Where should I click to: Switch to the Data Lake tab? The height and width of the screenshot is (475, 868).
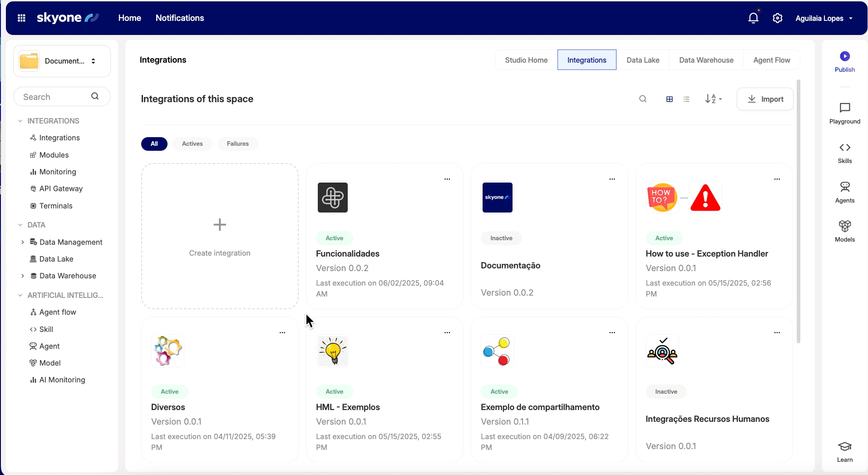coord(642,60)
